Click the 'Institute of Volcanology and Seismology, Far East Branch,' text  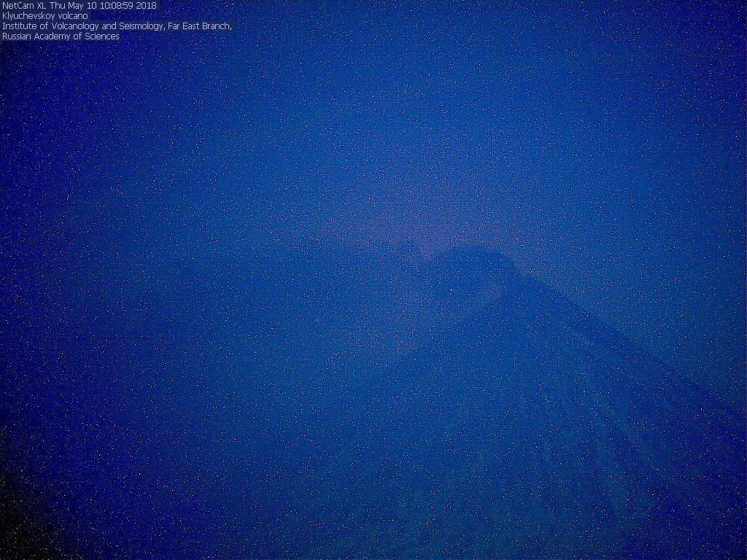pos(117,26)
